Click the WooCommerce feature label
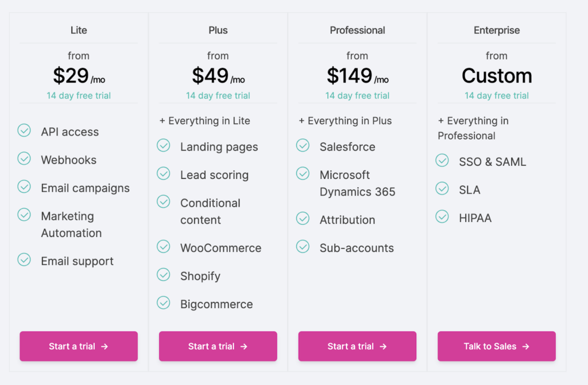This screenshot has width=588, height=385. 220,248
